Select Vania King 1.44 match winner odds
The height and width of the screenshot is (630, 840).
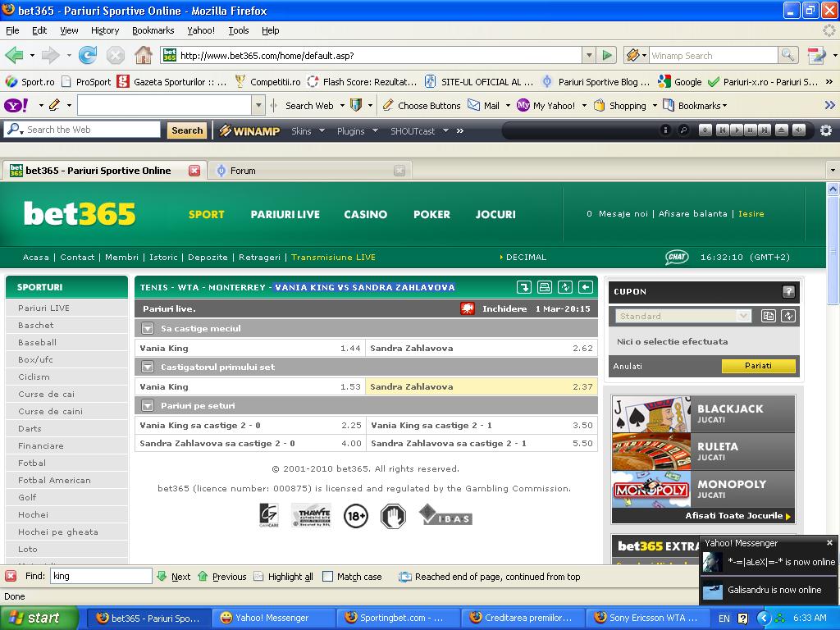click(249, 348)
